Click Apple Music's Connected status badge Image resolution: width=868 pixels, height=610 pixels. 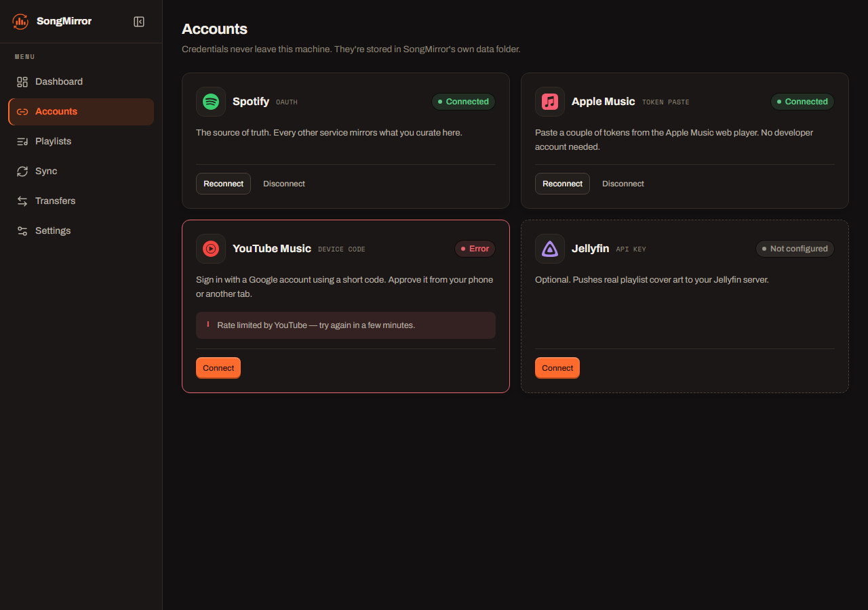pos(803,102)
